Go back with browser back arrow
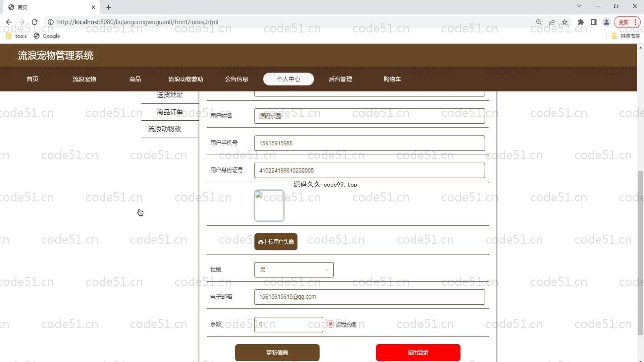This screenshot has width=644, height=362. pyautogui.click(x=9, y=22)
